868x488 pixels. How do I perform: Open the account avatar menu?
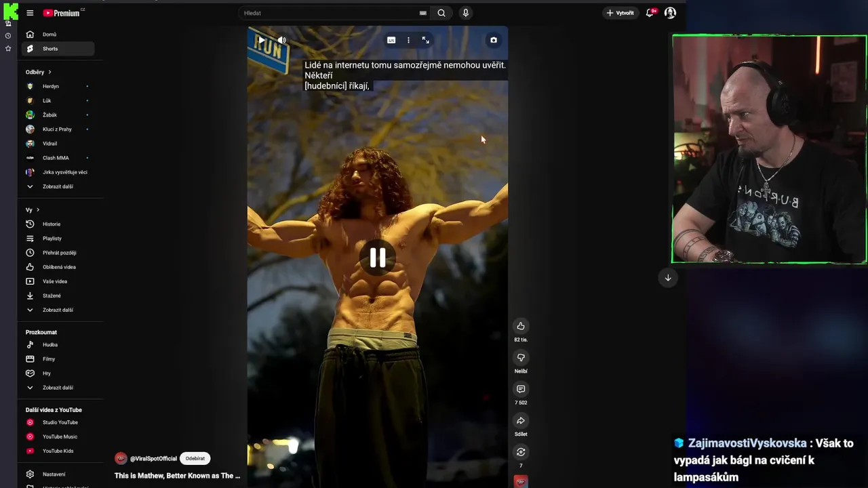tap(670, 13)
